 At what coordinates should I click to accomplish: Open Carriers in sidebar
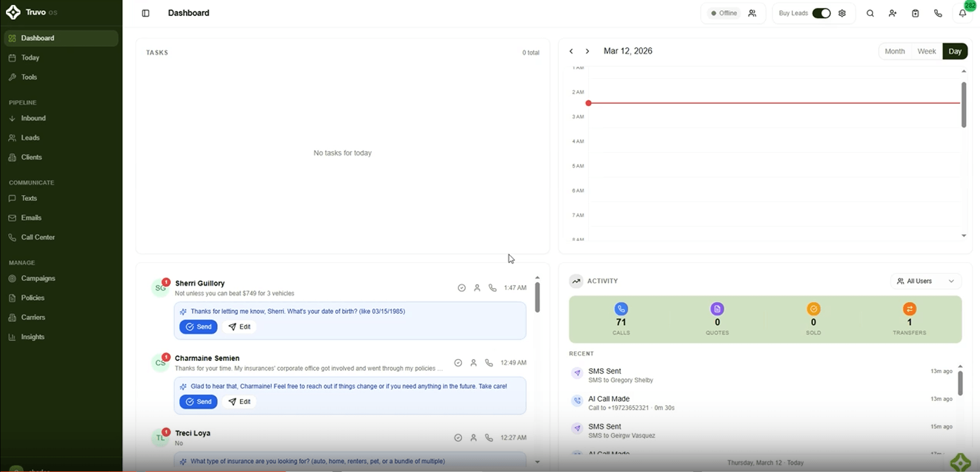pyautogui.click(x=61, y=317)
